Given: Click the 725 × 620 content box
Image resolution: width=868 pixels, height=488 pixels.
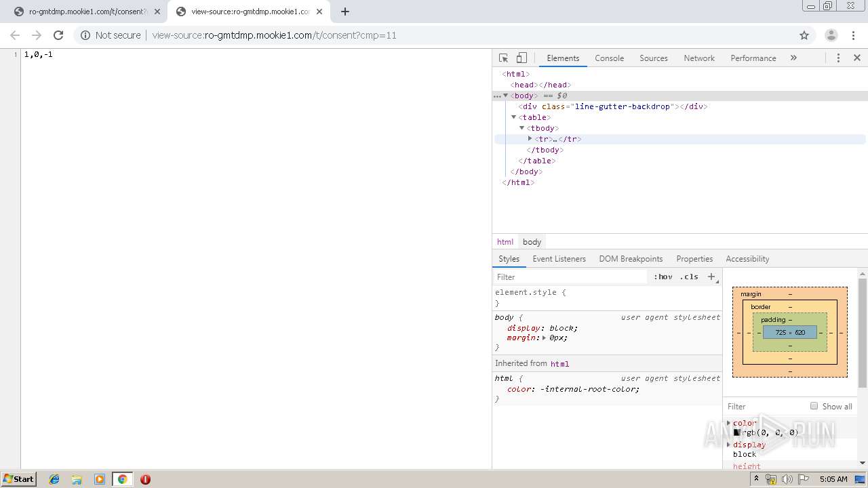Looking at the screenshot, I should pyautogui.click(x=790, y=333).
